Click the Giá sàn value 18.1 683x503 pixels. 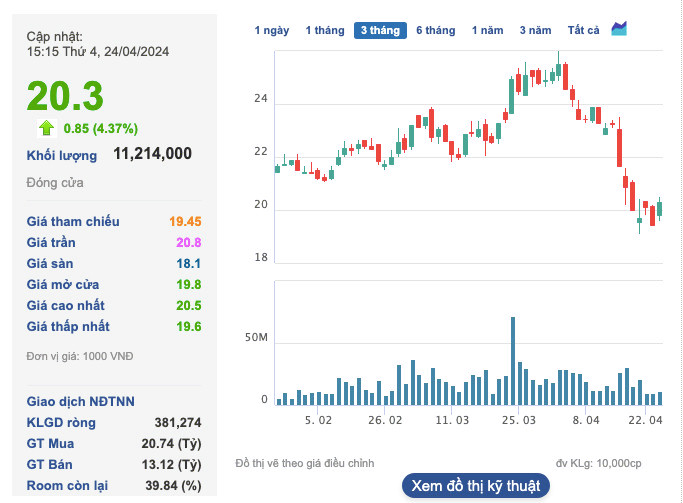[188, 263]
